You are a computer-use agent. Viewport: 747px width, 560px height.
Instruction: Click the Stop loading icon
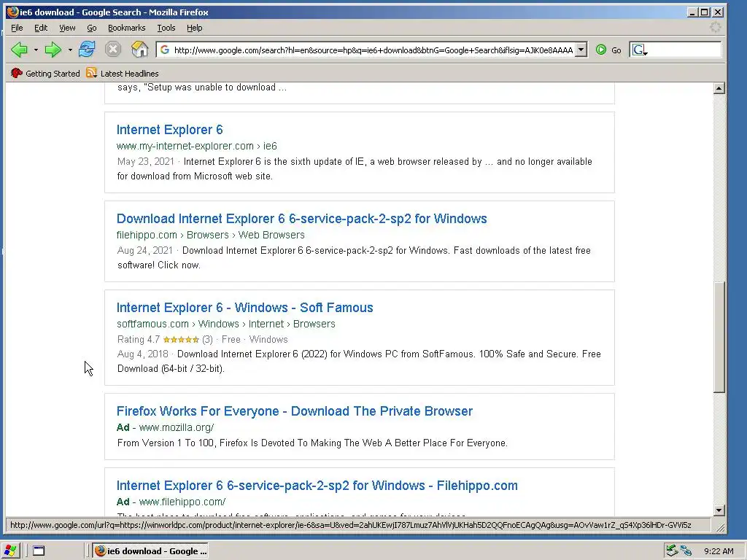click(x=113, y=49)
